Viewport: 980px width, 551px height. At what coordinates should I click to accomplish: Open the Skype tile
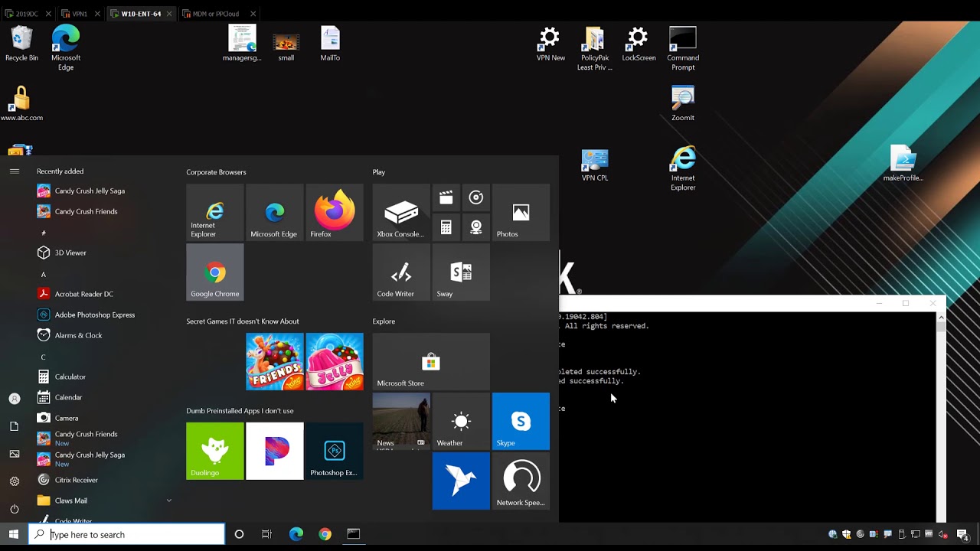[521, 421]
